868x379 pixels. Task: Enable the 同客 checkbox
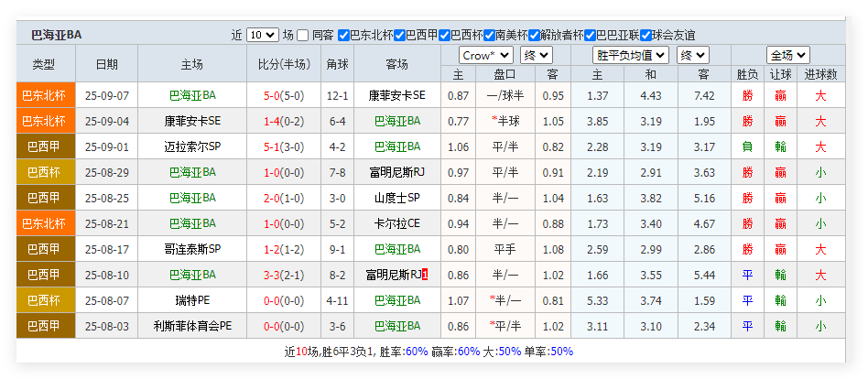coord(303,35)
